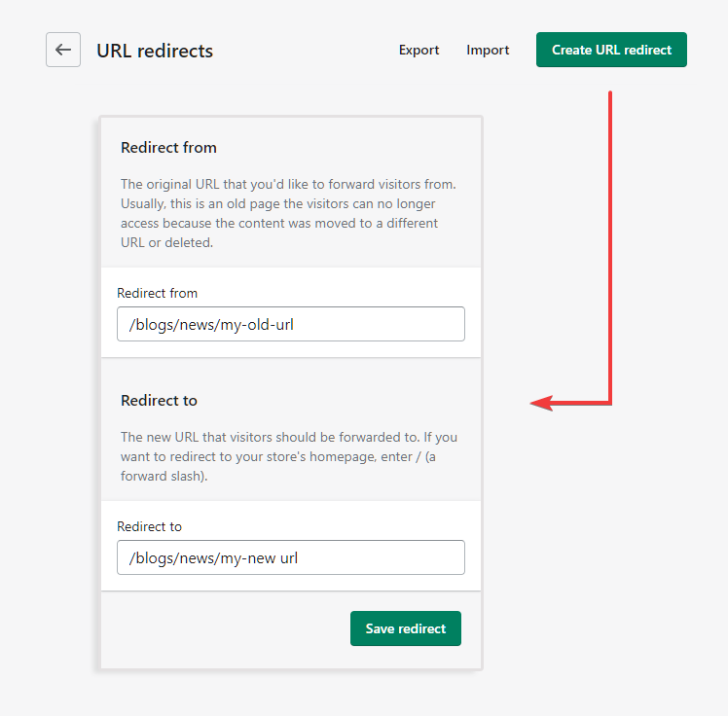Click the vertical red annotation line
Image resolution: width=728 pixels, height=716 pixels.
pos(610,247)
